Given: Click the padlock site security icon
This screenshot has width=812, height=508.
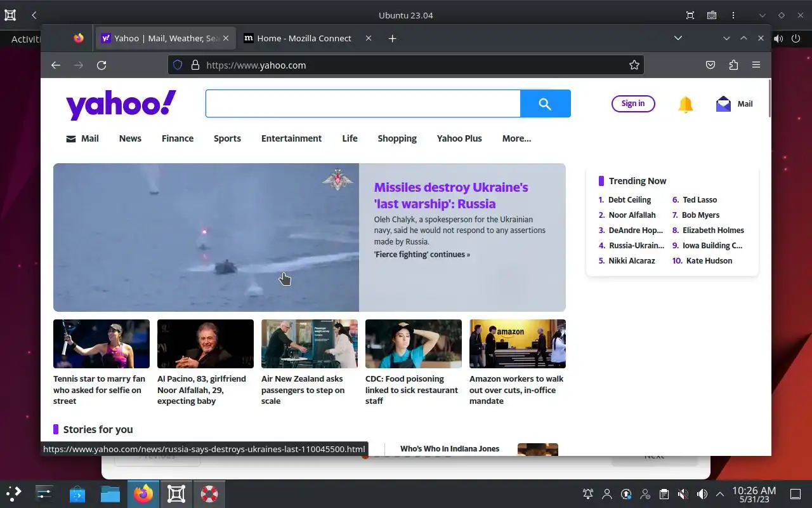Looking at the screenshot, I should click(x=195, y=65).
